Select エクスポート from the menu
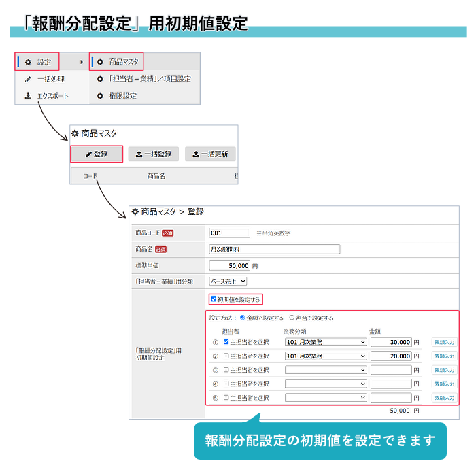Image resolution: width=476 pixels, height=476 pixels. pos(52,96)
